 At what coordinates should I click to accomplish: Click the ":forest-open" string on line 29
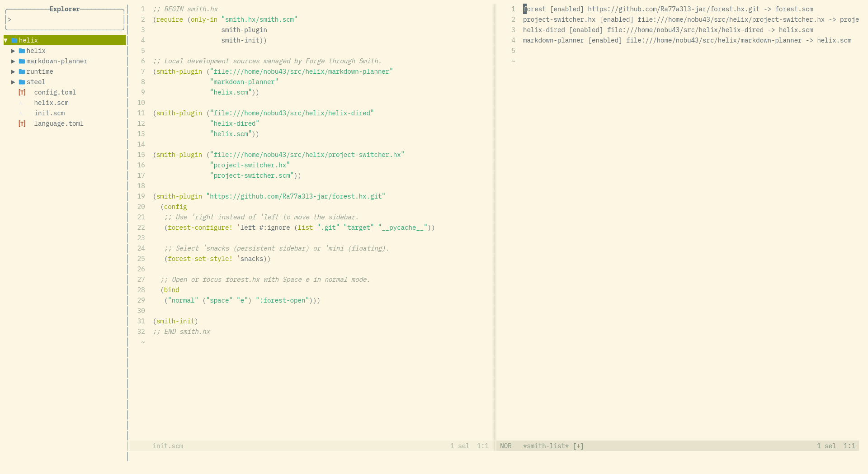click(x=283, y=300)
